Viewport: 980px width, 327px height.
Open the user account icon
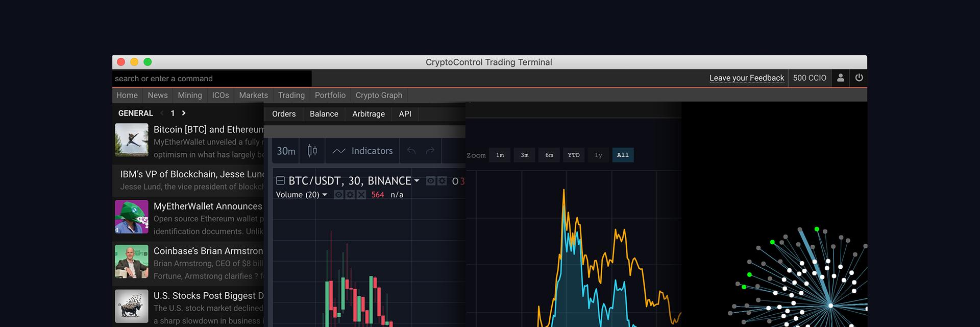pos(841,78)
